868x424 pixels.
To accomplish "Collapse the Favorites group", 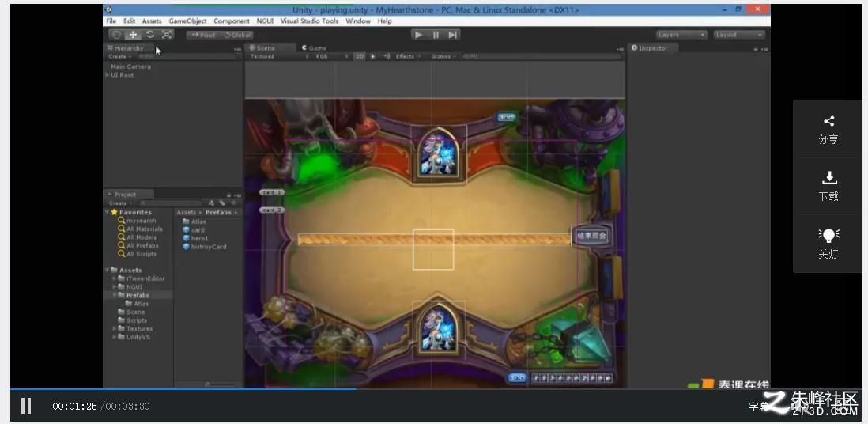I will click(108, 212).
